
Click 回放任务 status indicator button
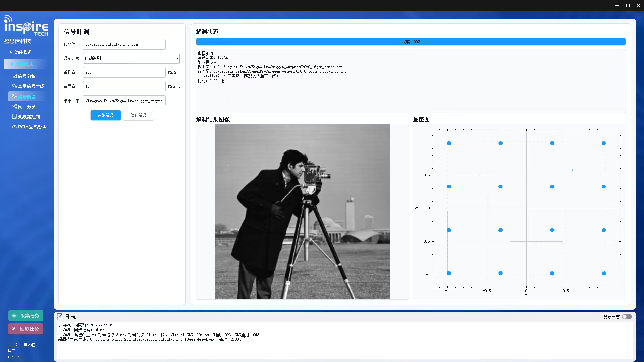tap(26, 329)
